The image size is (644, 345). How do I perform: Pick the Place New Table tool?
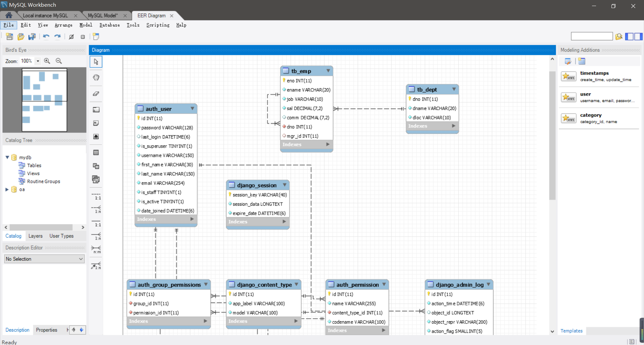click(96, 153)
